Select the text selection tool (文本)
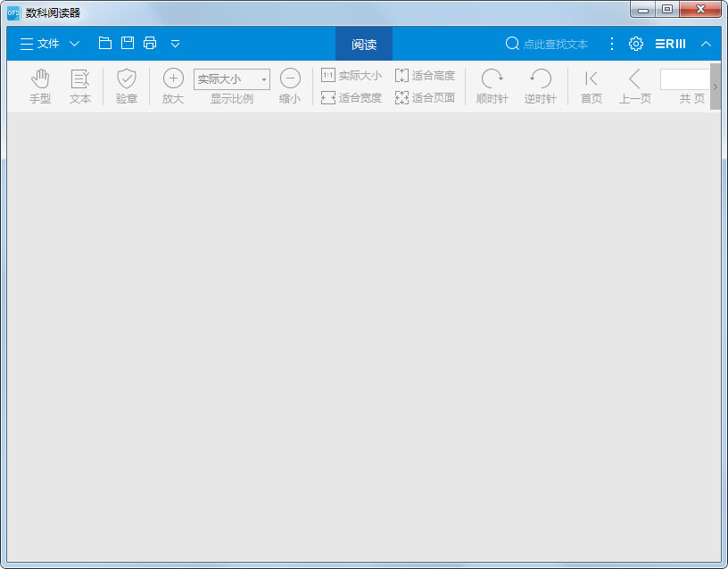 [x=80, y=87]
